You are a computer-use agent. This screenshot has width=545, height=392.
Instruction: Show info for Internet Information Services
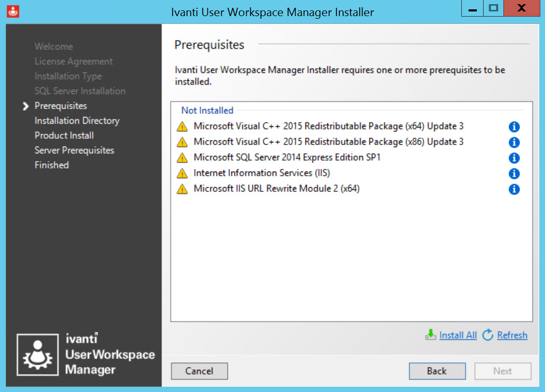coord(514,174)
